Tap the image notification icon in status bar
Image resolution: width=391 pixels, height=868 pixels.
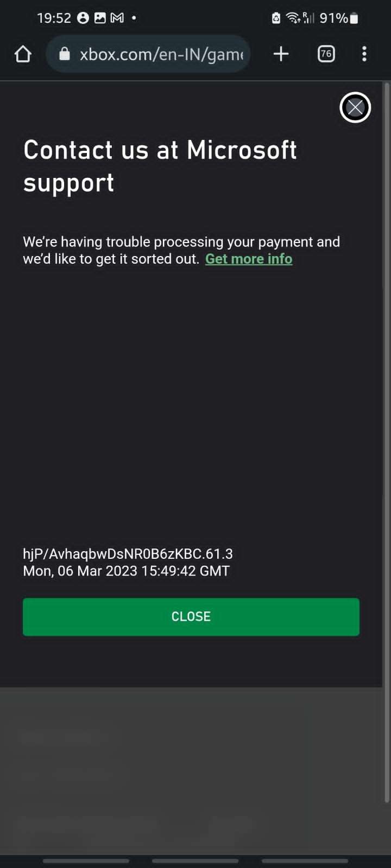100,18
